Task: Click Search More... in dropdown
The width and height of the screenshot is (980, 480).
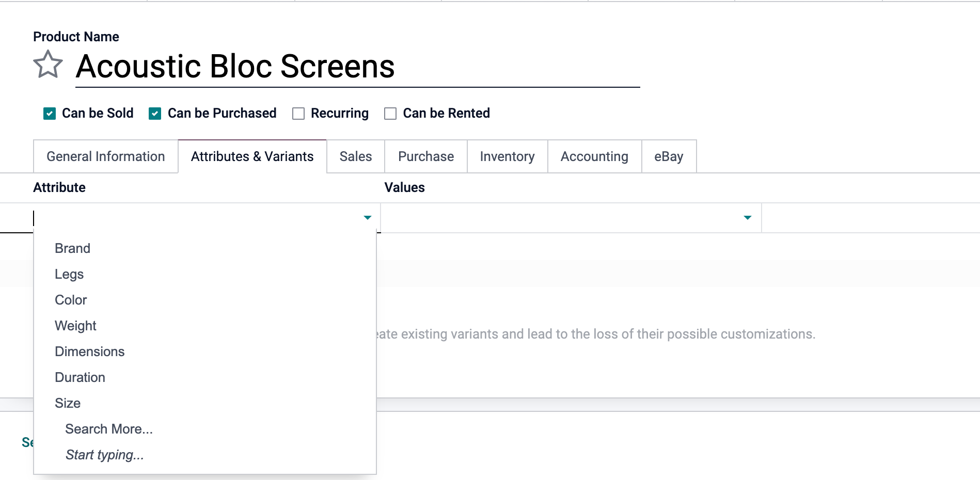Action: point(109,429)
